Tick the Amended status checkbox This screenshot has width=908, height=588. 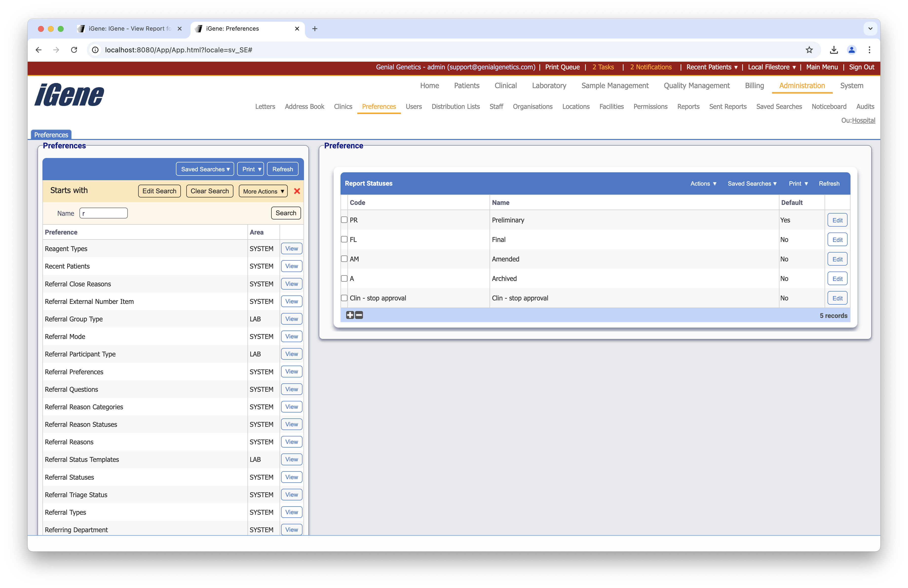[x=344, y=259]
